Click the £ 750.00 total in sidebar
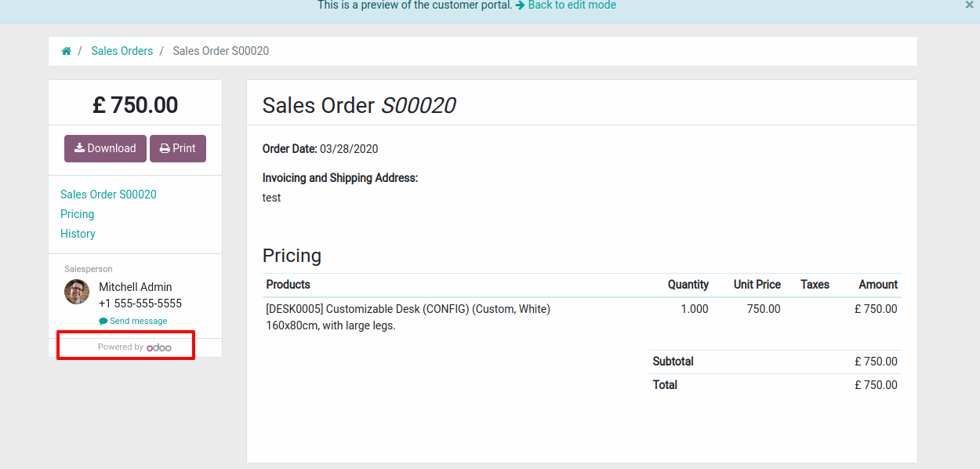This screenshot has width=980, height=469. point(136,105)
